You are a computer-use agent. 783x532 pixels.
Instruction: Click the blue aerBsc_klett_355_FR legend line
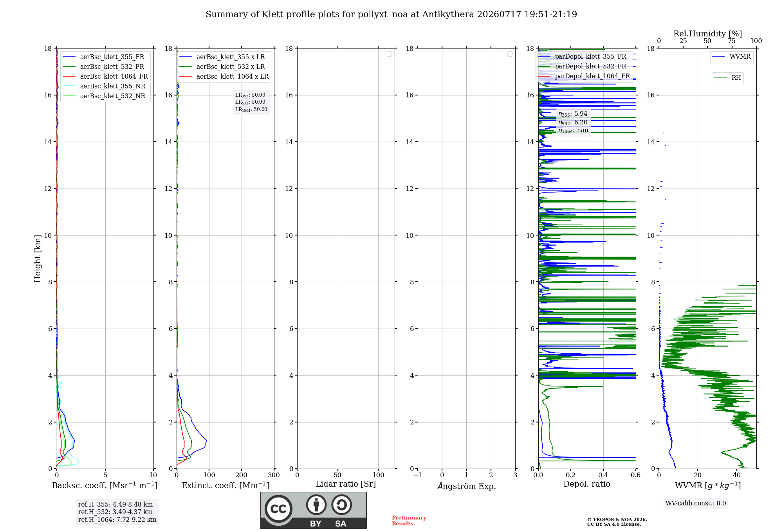[69, 57]
